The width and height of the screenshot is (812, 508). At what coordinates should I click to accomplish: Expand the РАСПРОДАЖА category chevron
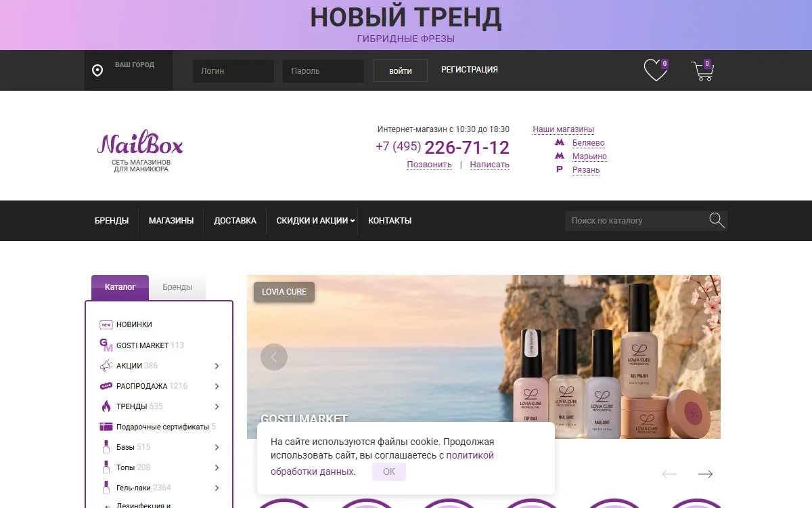point(217,386)
